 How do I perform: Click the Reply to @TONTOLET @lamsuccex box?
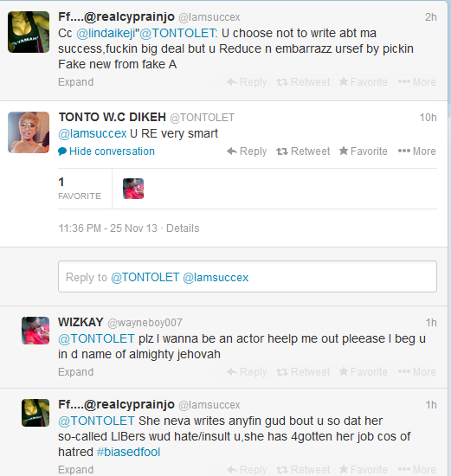point(248,277)
